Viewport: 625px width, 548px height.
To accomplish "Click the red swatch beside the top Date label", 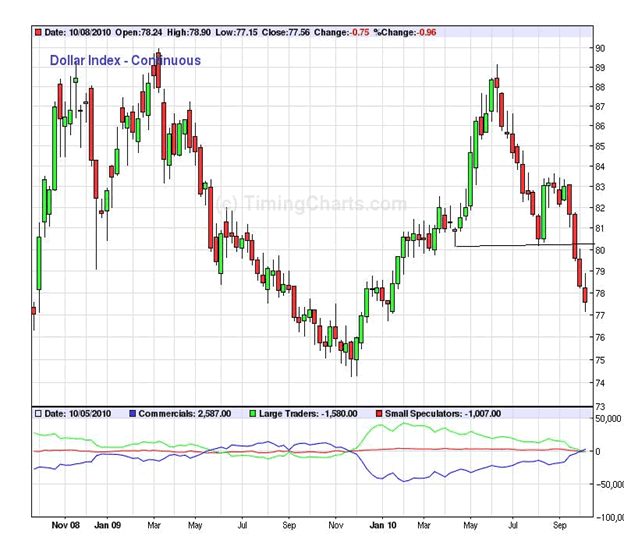I will point(38,32).
